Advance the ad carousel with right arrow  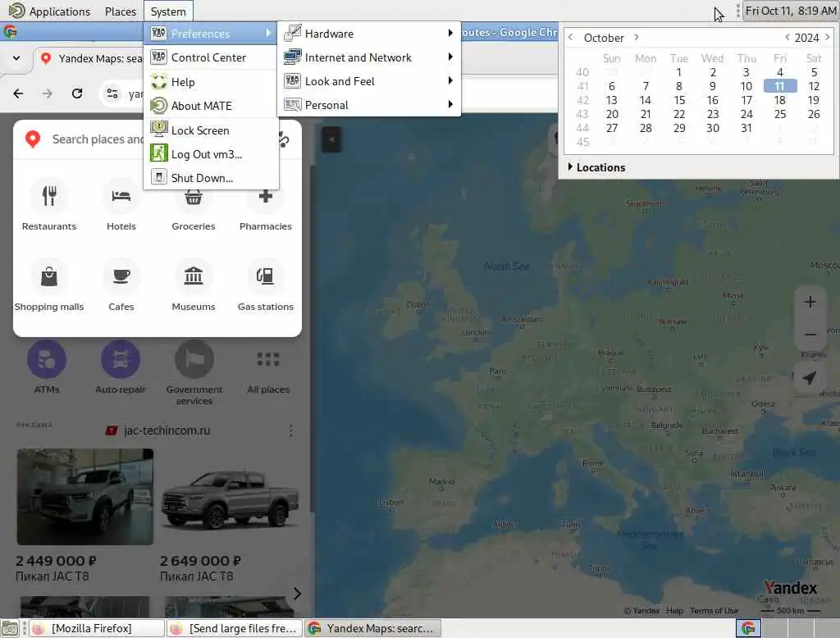pyautogui.click(x=297, y=594)
